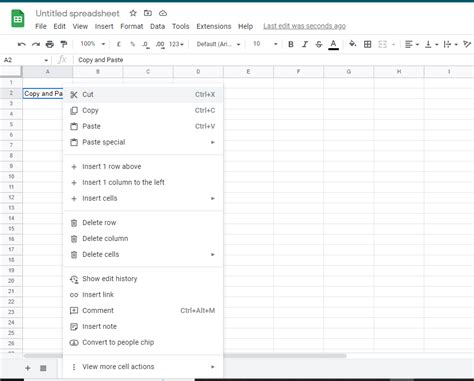
Task: Select Delete row in context menu
Action: click(x=143, y=223)
